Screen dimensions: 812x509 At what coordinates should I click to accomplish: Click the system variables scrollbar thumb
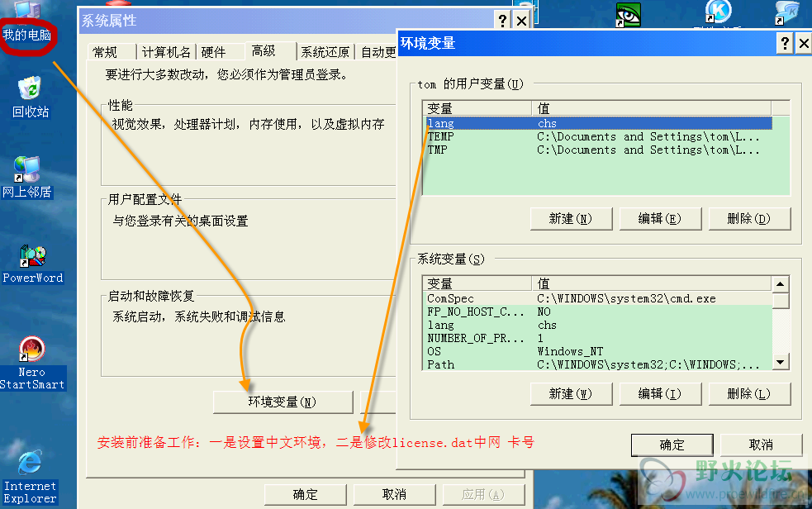(781, 300)
